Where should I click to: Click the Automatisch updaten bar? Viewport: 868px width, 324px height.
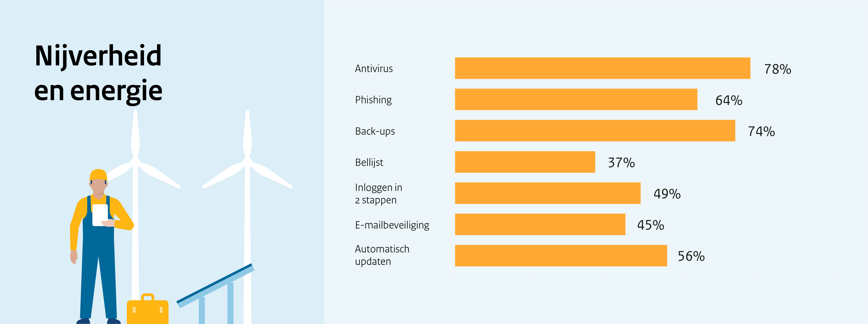coord(561,256)
